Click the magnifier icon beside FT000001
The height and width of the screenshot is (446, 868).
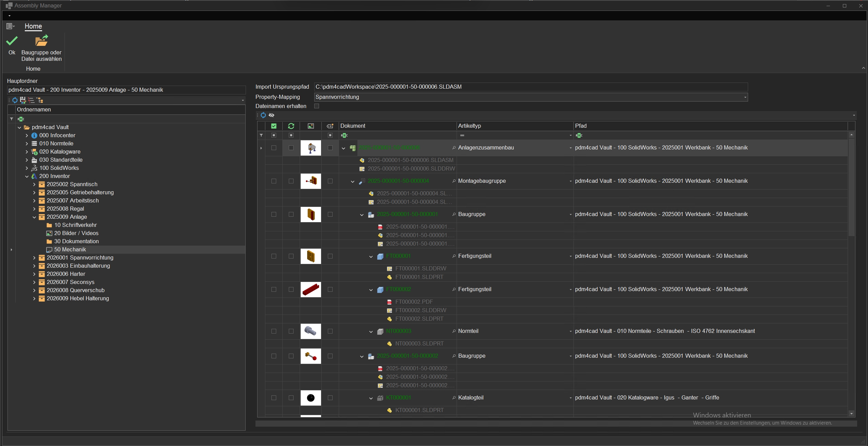[454, 256]
